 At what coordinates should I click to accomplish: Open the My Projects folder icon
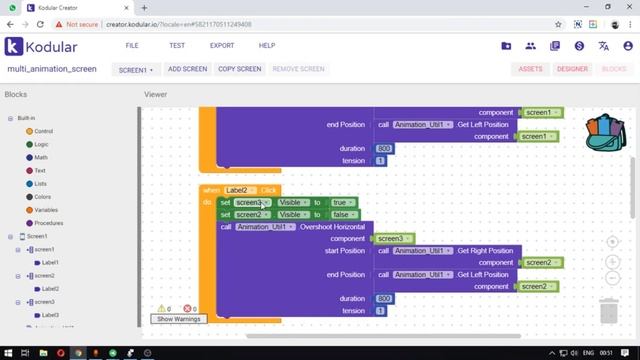click(506, 46)
